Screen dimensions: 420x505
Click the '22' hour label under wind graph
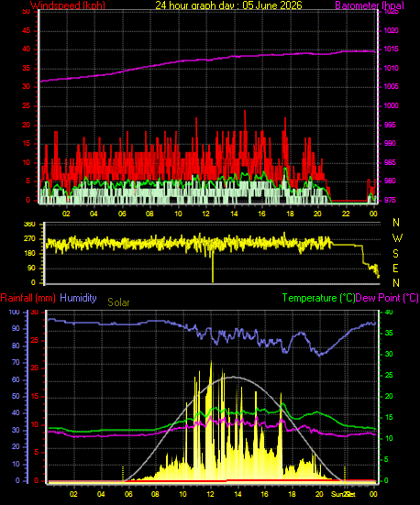(346, 214)
